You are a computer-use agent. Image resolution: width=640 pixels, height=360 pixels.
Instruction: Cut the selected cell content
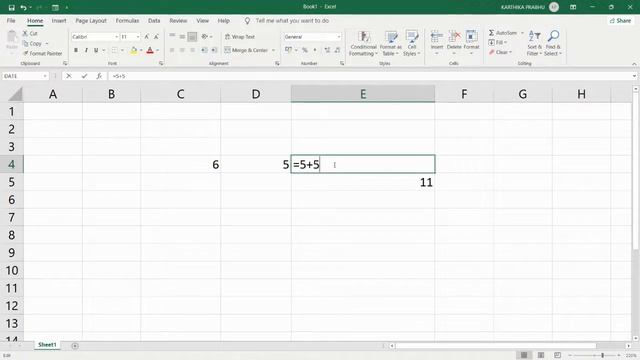(x=30, y=33)
